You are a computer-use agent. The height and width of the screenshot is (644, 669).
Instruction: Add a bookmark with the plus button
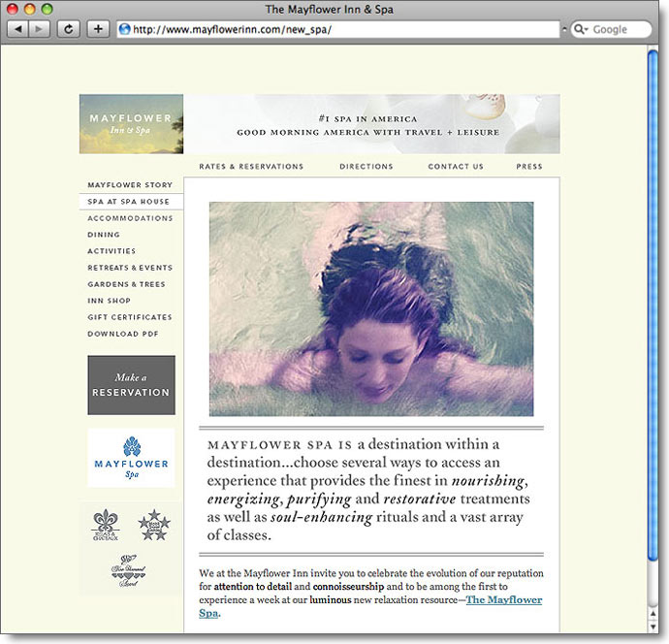tap(98, 29)
